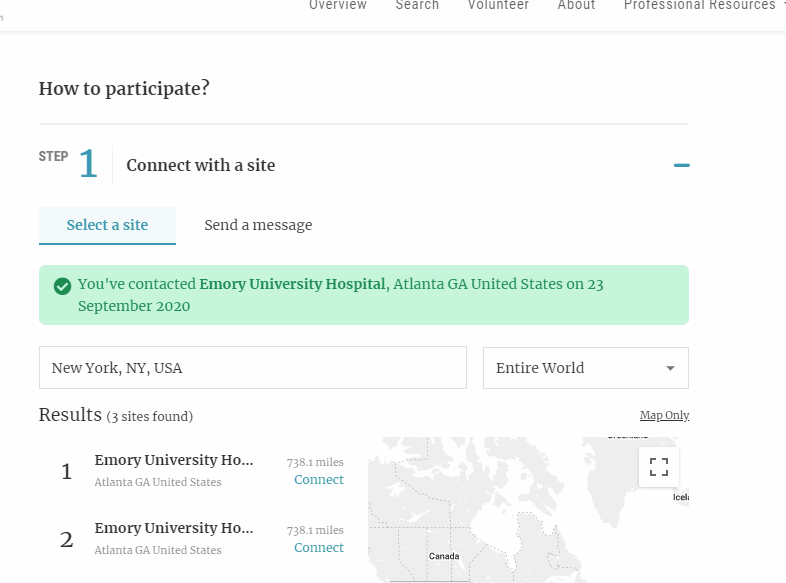Click the green success checkmark icon
The height and width of the screenshot is (583, 786).
pyautogui.click(x=61, y=285)
